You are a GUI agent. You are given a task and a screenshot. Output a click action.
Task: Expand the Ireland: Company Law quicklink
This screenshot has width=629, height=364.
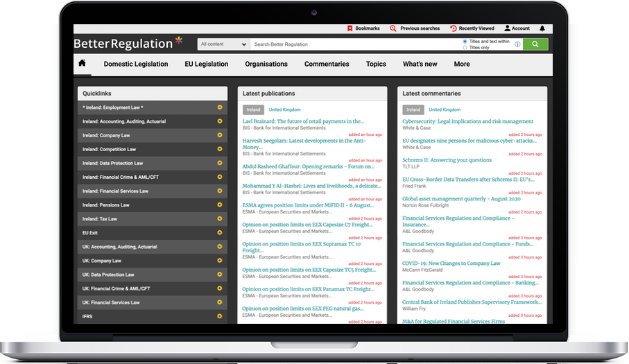[220, 135]
